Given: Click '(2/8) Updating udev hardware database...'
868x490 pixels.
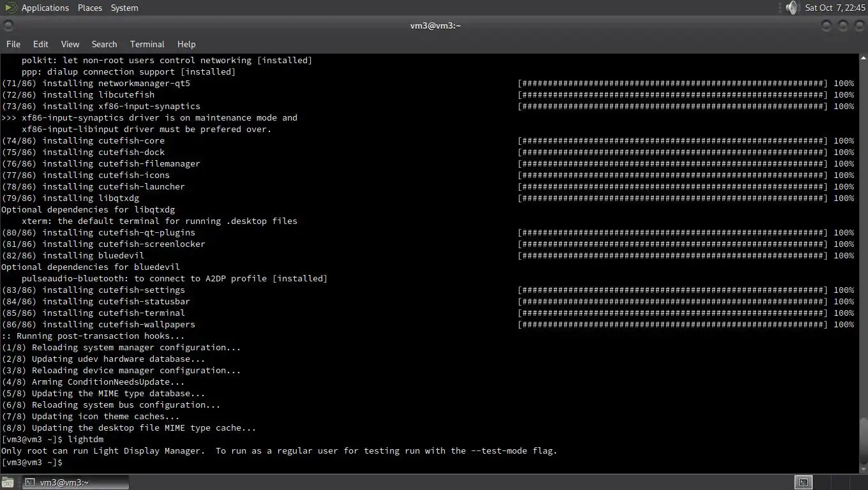Looking at the screenshot, I should (103, 359).
